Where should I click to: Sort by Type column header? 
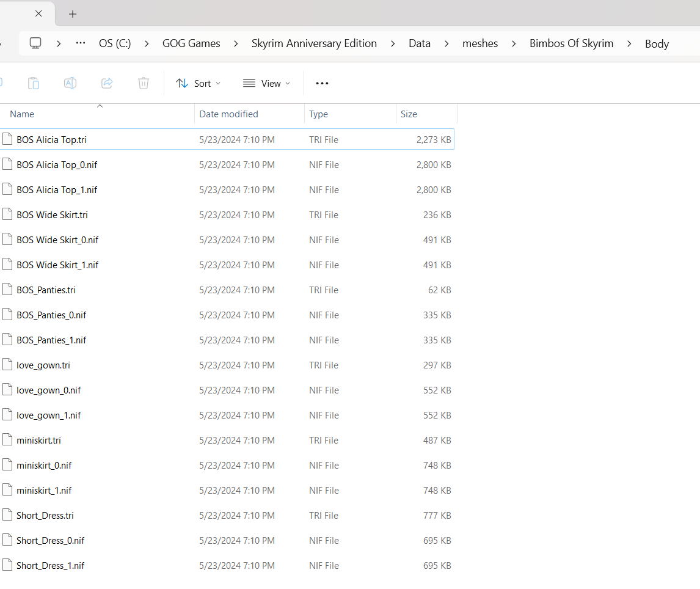coord(318,114)
